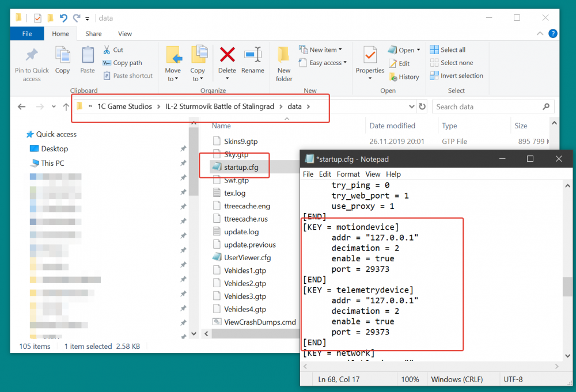Click Pin to Quick access icon
576x392 pixels.
(x=32, y=55)
